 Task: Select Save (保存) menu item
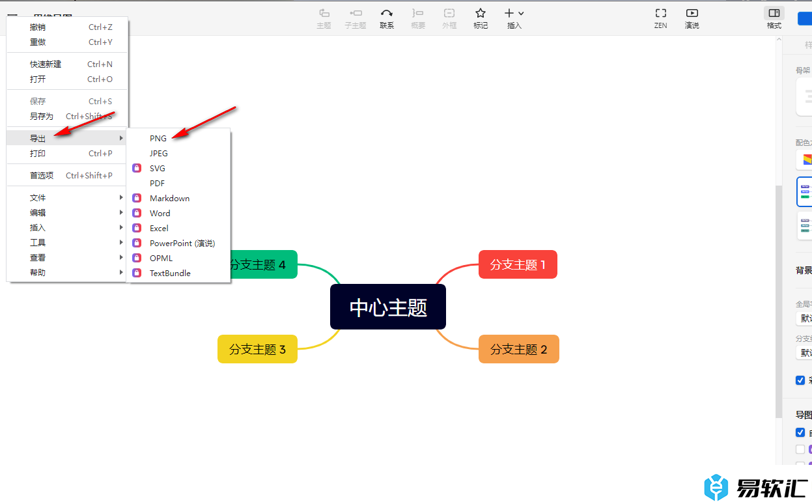[67, 101]
